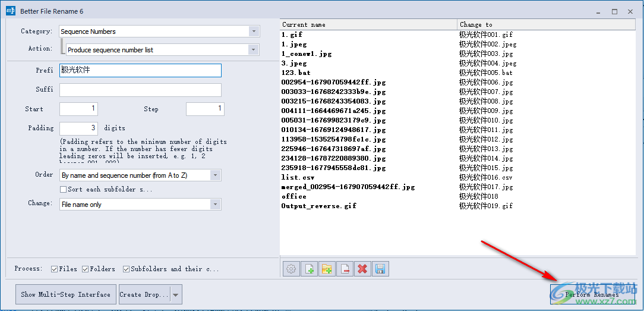Select file 003033-16768242333b9e.jpg
This screenshot has width=644, height=311.
coord(333,92)
